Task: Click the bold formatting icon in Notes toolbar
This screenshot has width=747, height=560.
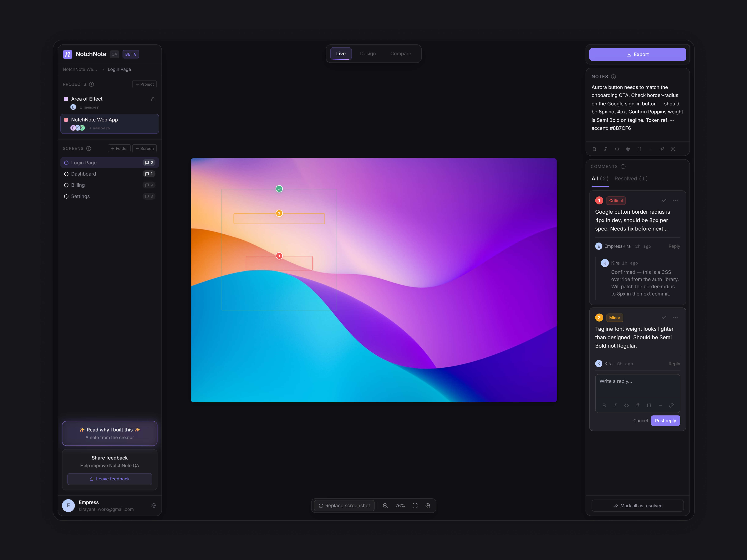Action: (594, 149)
